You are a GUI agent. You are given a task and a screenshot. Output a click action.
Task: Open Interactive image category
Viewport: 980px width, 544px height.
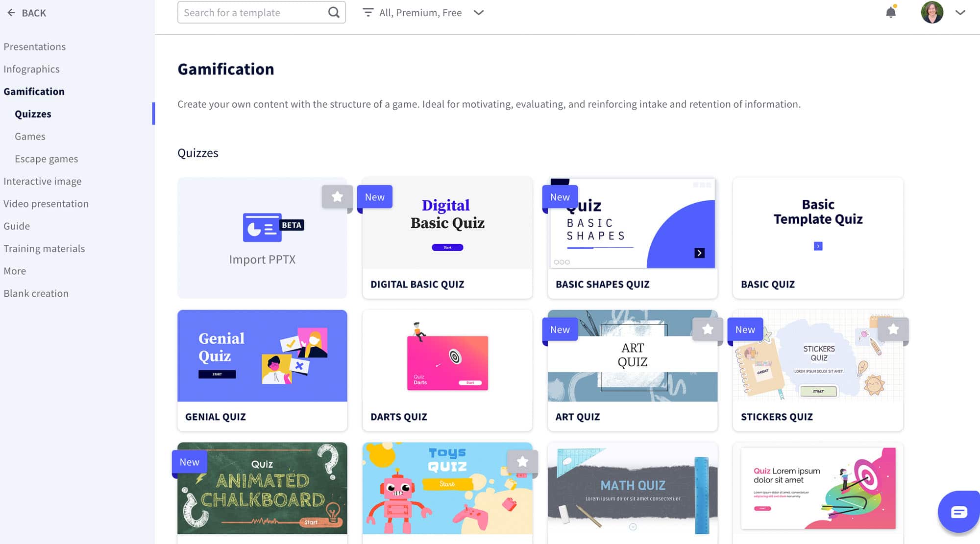[43, 182]
